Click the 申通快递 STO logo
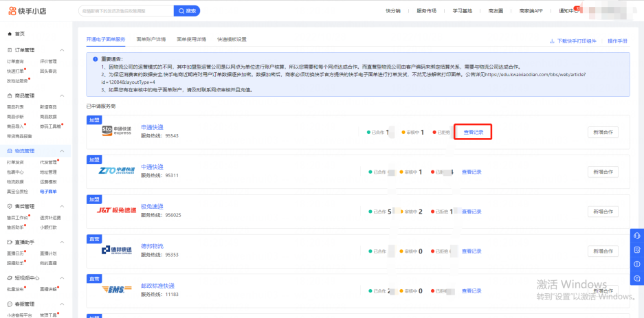The width and height of the screenshot is (644, 318). 113,132
